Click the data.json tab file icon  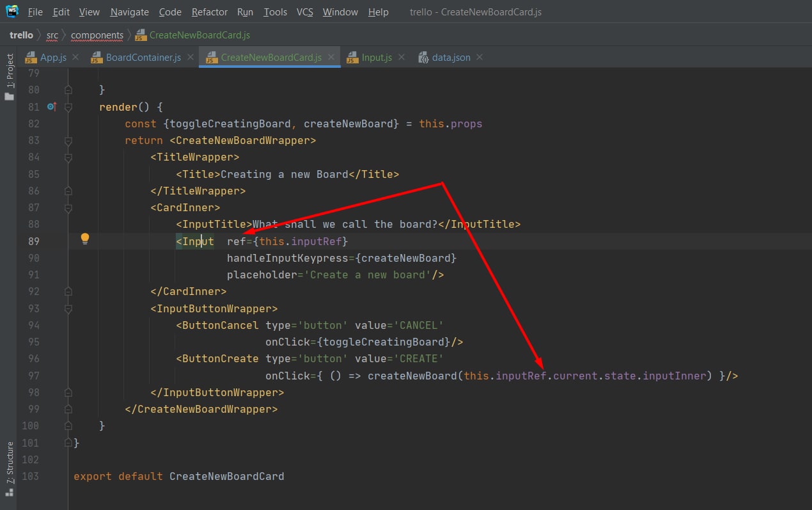(423, 58)
